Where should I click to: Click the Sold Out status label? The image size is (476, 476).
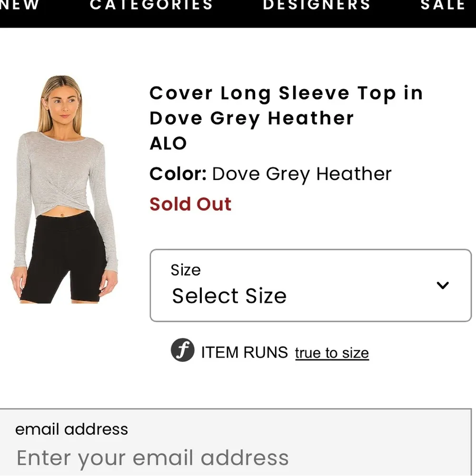coord(190,204)
